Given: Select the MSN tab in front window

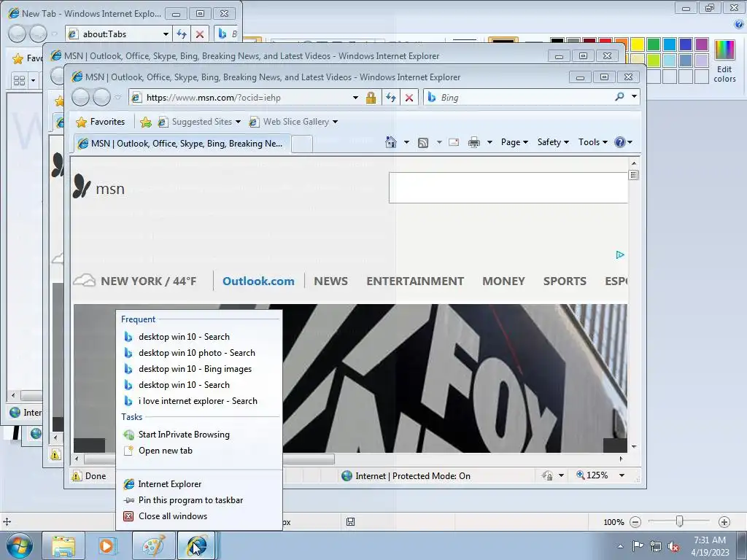Looking at the screenshot, I should pos(182,144).
